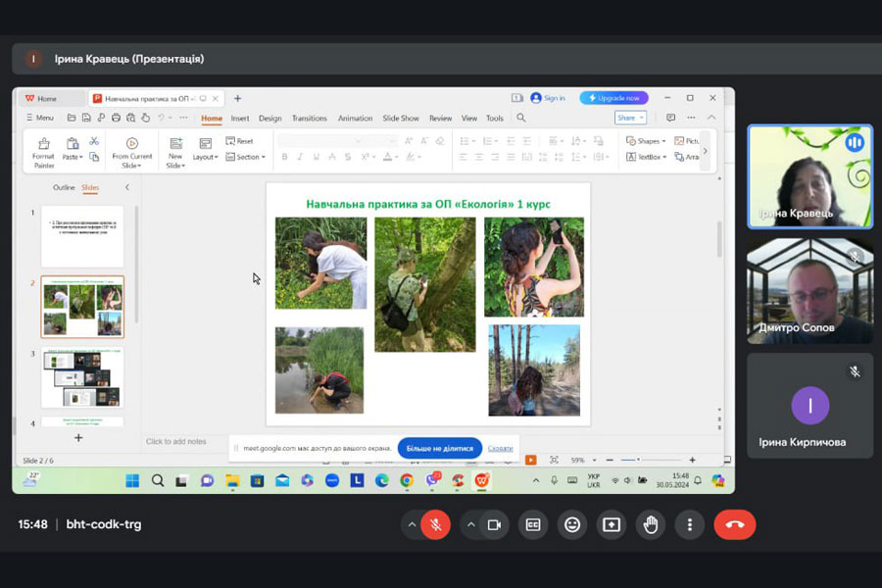Open the Shapes dropdown
The image size is (882, 588).
tap(647, 141)
